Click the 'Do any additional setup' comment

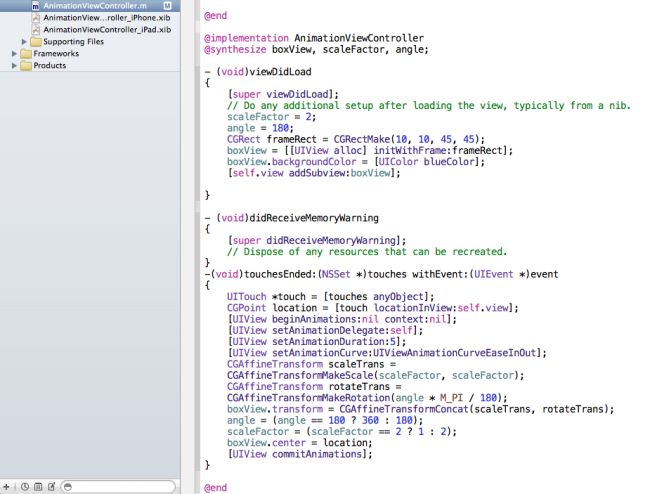tap(429, 106)
